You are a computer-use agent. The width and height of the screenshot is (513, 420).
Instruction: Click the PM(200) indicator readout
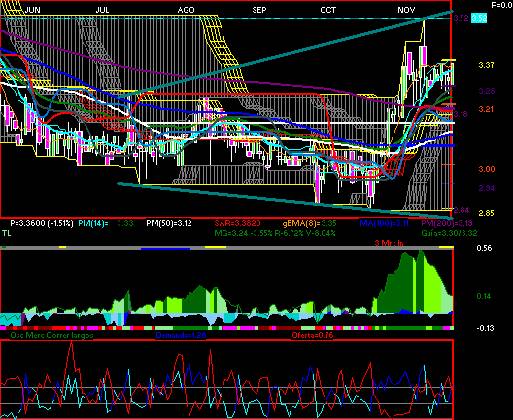(447, 223)
